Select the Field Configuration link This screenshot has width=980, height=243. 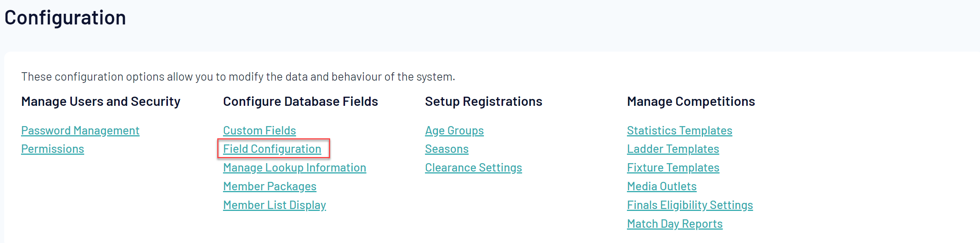click(272, 149)
